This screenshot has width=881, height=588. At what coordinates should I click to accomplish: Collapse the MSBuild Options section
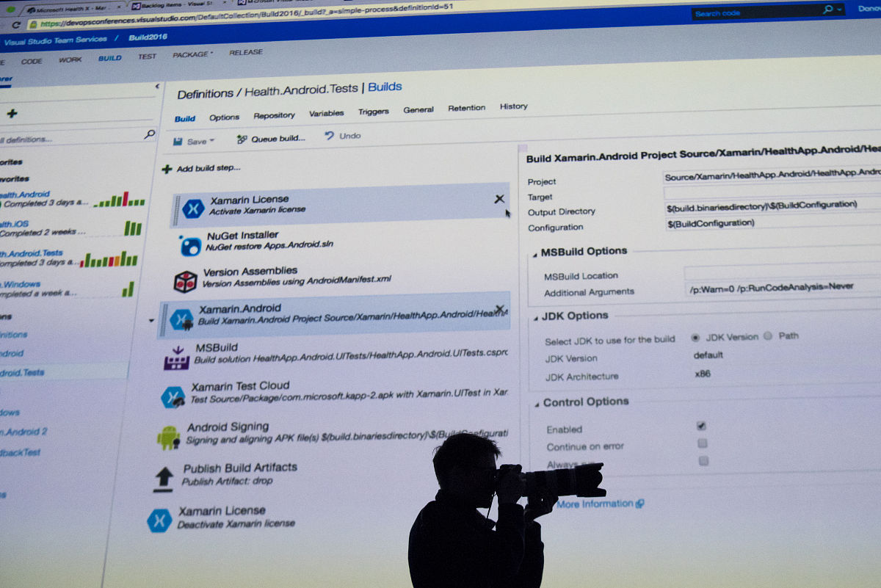pyautogui.click(x=533, y=253)
